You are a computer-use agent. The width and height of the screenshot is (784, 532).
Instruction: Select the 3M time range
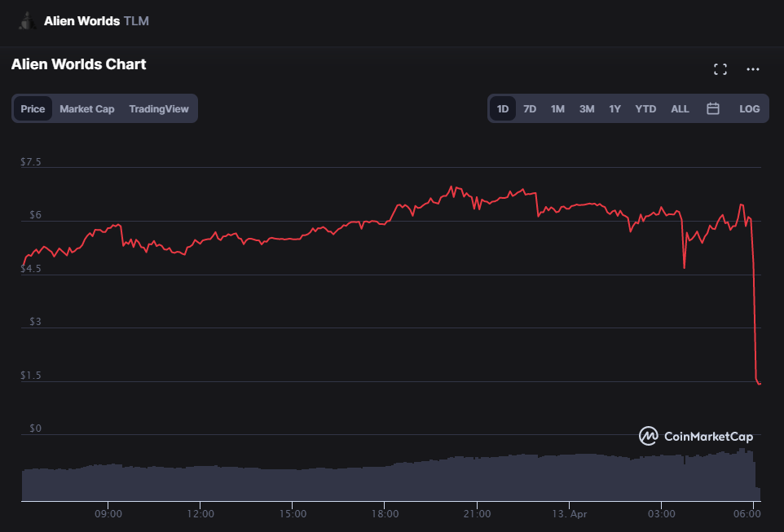(587, 108)
